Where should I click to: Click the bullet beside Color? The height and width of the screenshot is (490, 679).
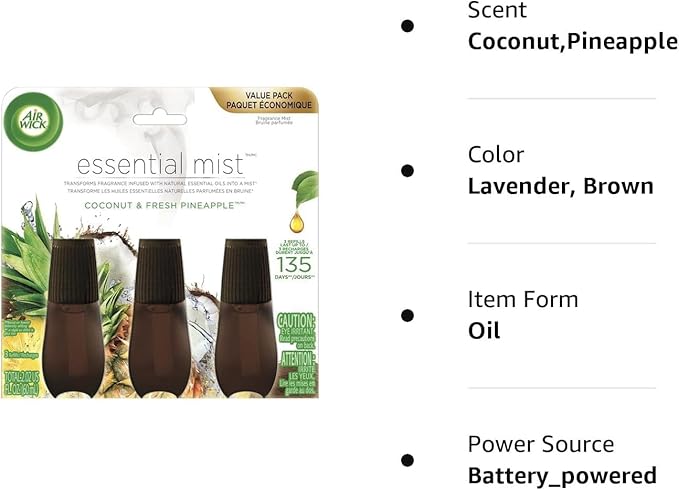(407, 170)
